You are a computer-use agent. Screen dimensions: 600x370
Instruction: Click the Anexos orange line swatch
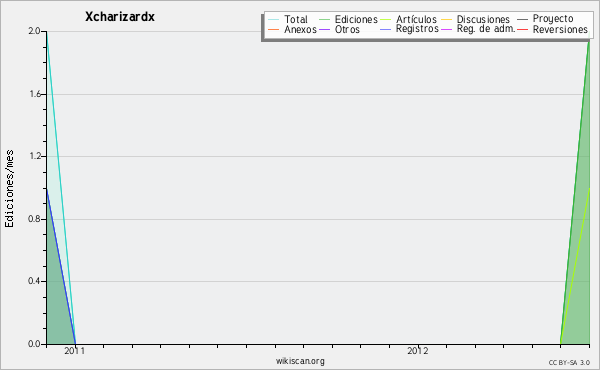point(274,29)
